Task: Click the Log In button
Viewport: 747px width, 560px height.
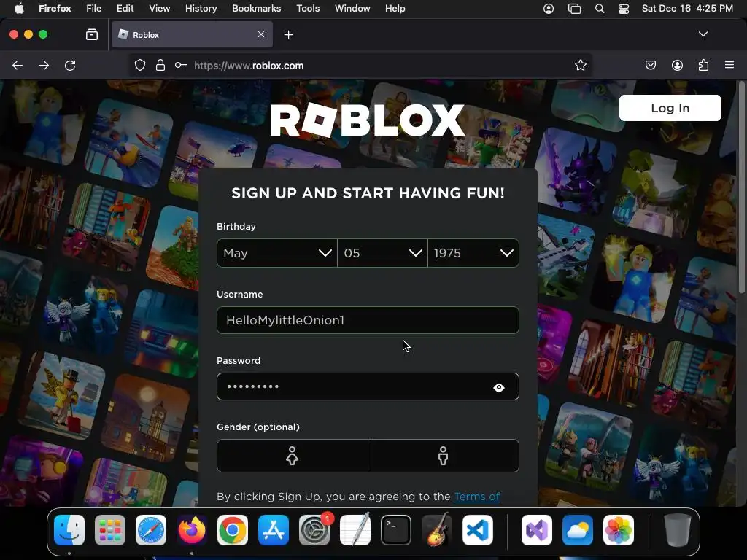Action: click(x=670, y=108)
